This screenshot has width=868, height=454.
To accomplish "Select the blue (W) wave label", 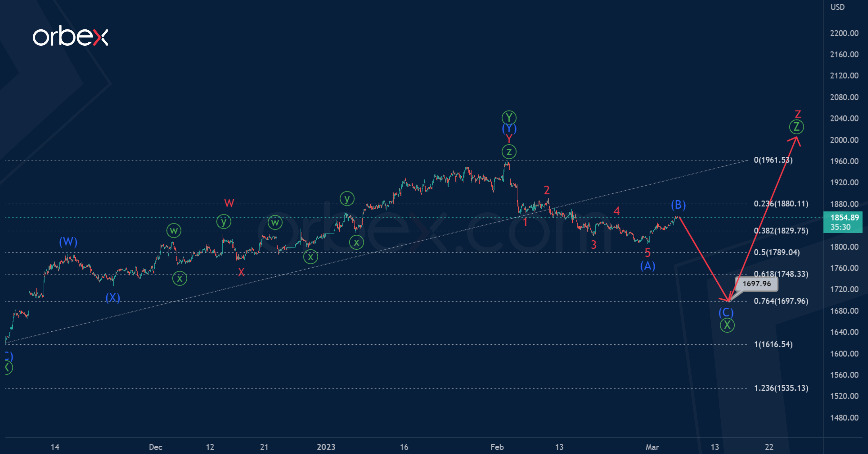I will tap(68, 241).
